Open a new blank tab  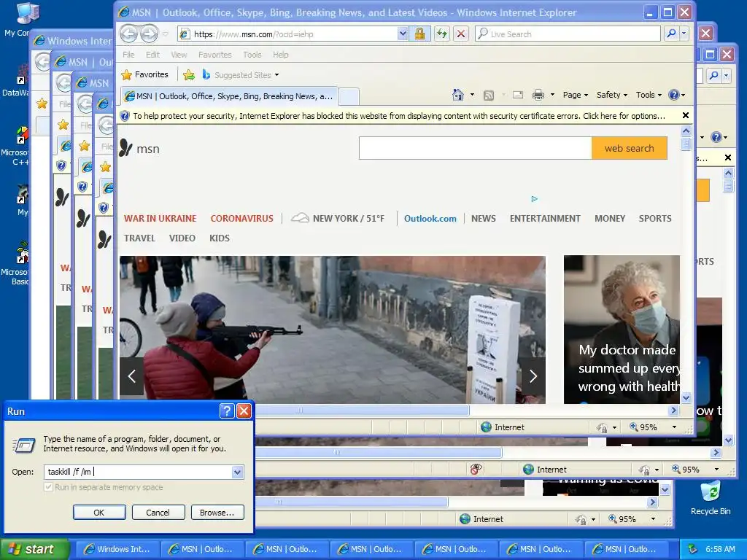point(349,97)
